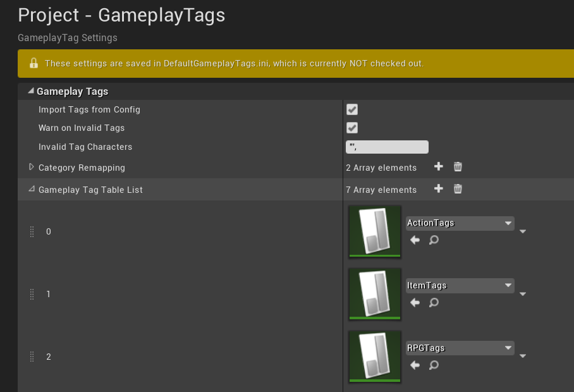Click the "GameplayTag Settings" subtitle

[68, 38]
